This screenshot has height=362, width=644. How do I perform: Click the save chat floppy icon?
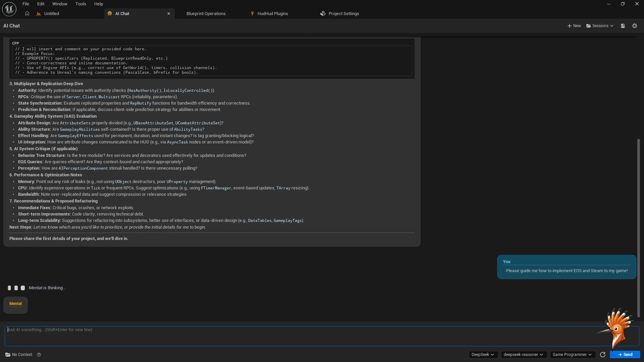[x=623, y=26]
